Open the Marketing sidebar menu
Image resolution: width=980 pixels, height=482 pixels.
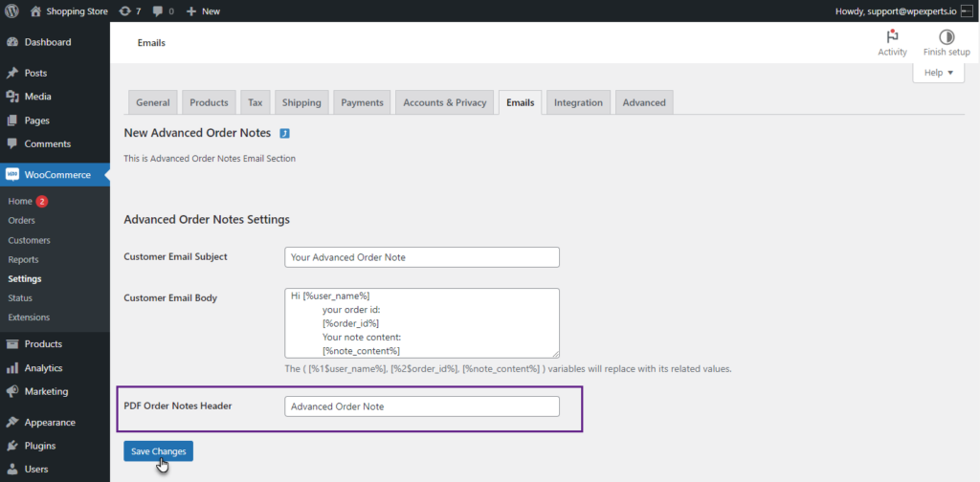tap(46, 391)
